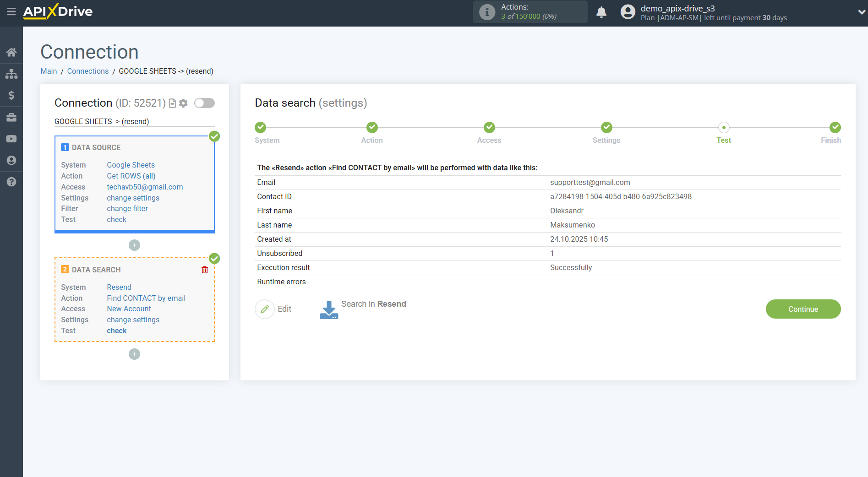This screenshot has width=868, height=477.
Task: Click the notification bell icon
Action: (x=601, y=12)
